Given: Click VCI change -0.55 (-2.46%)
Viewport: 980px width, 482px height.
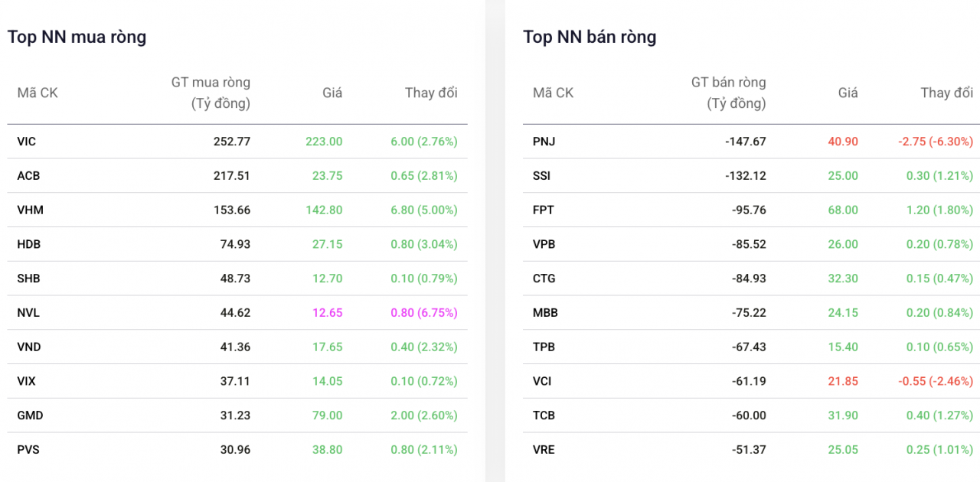Looking at the screenshot, I should (936, 381).
